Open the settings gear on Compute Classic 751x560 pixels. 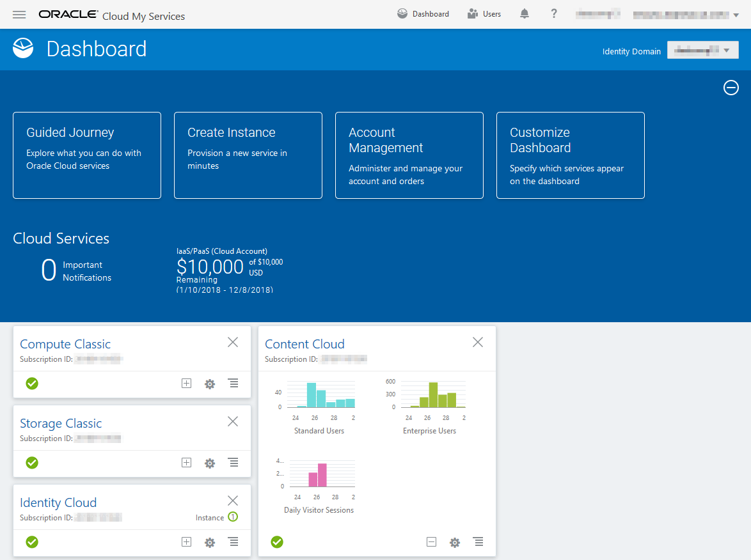tap(209, 384)
